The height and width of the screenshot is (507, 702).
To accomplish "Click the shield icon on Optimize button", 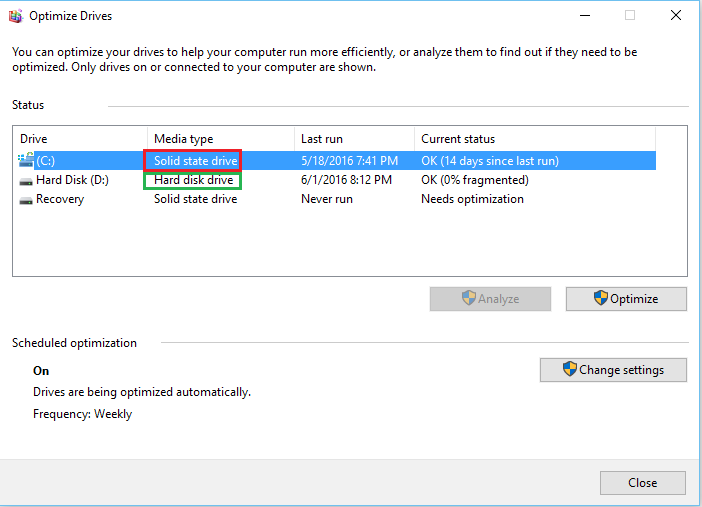I will [601, 298].
